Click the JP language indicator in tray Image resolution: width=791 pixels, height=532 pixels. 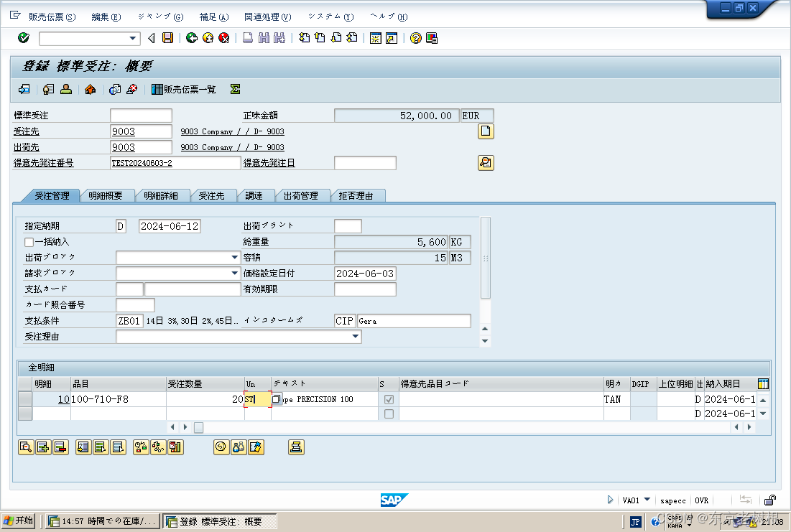[636, 522]
